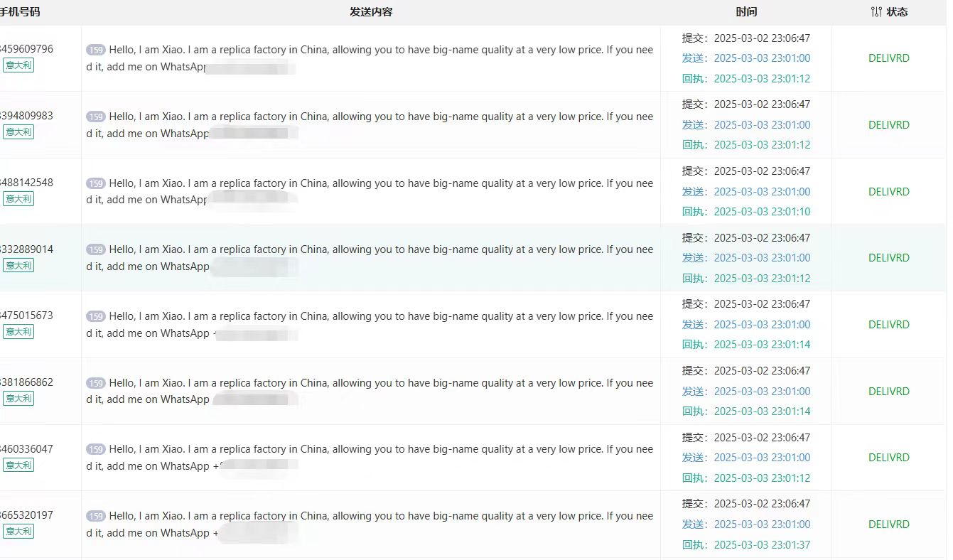Select phone number ending 460336047

coord(27,449)
